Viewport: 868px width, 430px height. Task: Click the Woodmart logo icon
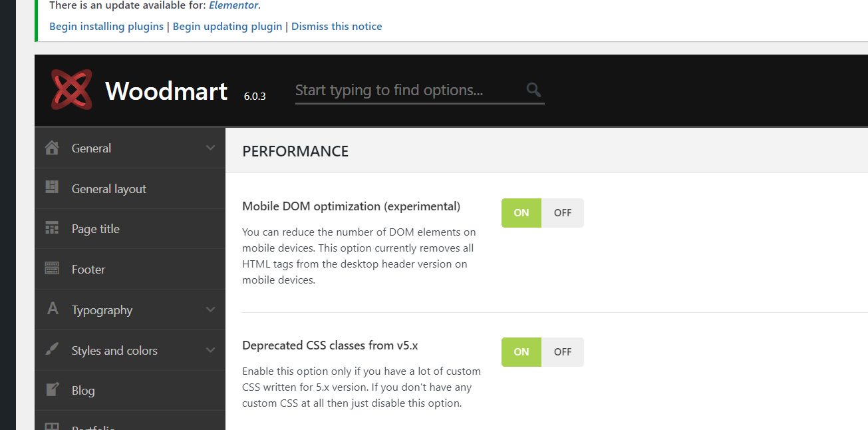pyautogui.click(x=72, y=90)
